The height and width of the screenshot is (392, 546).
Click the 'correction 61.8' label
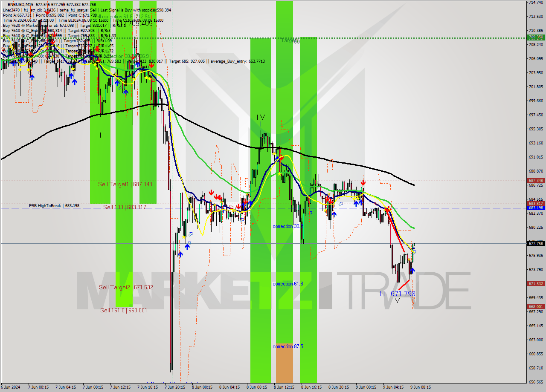click(288, 284)
